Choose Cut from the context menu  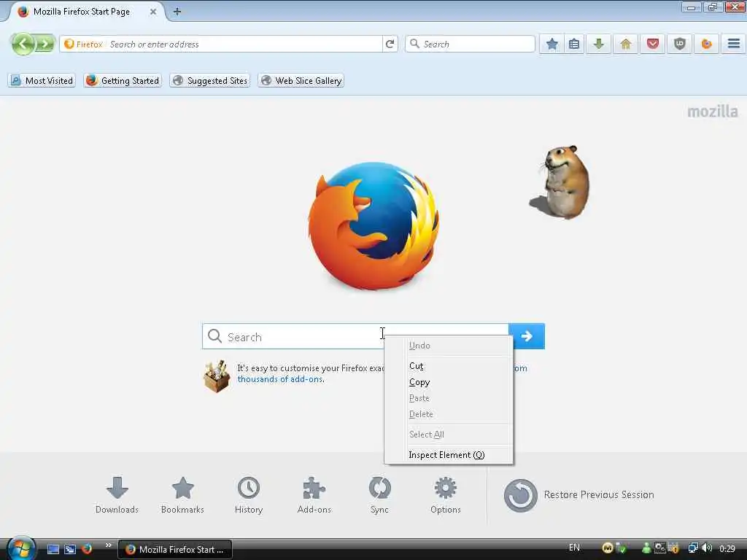(x=449, y=366)
